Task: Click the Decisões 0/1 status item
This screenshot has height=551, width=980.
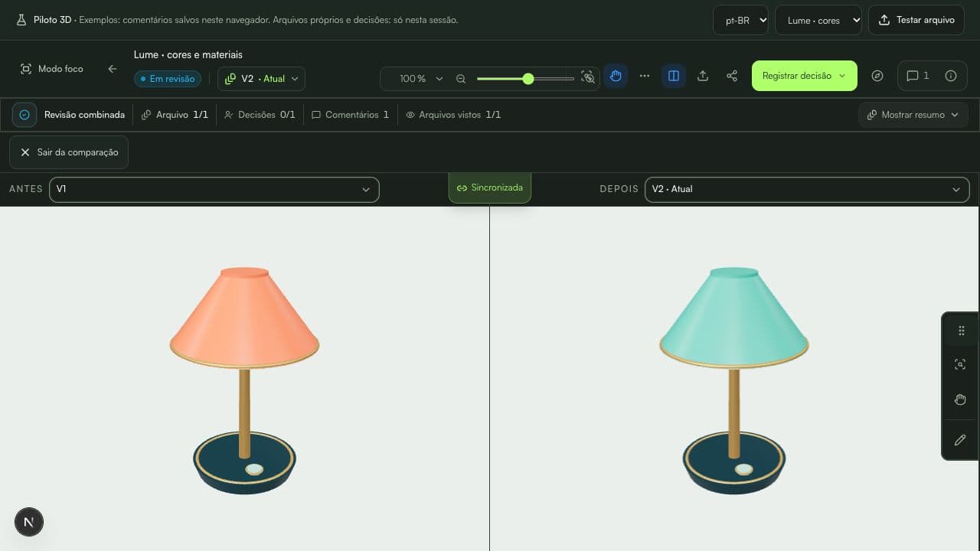Action: 260,115
